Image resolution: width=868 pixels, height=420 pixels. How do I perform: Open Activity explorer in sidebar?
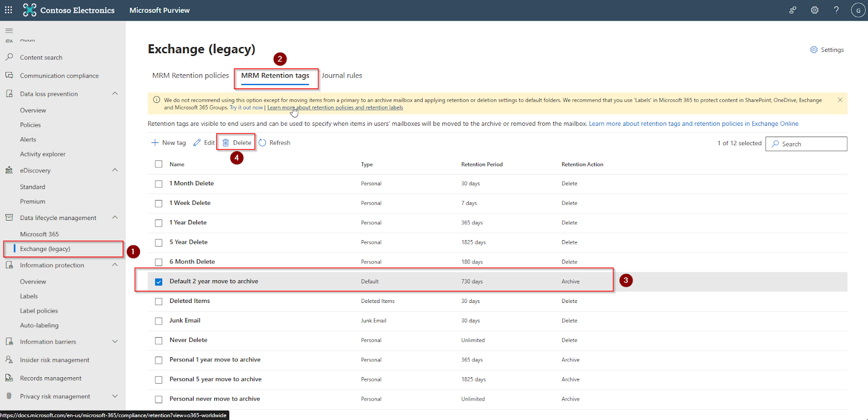click(42, 154)
